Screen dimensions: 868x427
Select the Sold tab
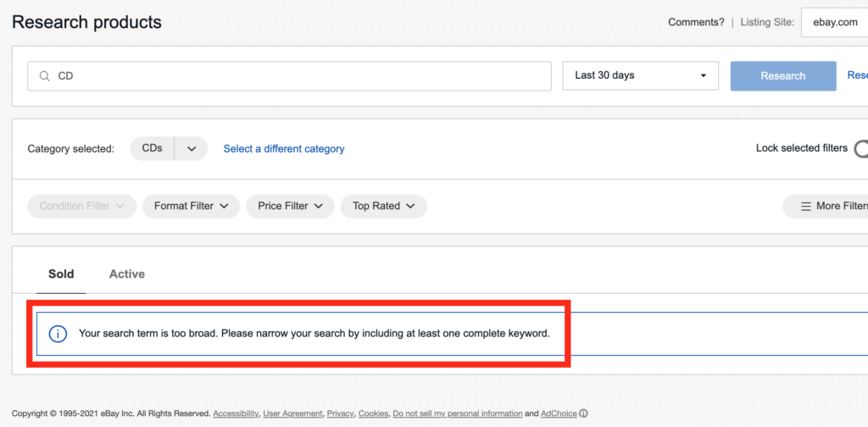tap(61, 274)
